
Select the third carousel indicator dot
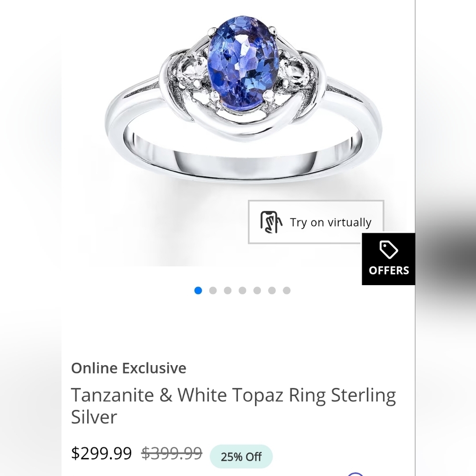click(228, 290)
